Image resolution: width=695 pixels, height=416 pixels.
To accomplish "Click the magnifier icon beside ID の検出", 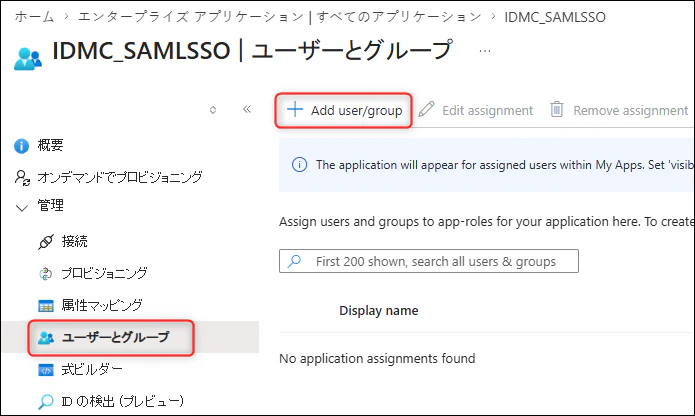I will 46,402.
